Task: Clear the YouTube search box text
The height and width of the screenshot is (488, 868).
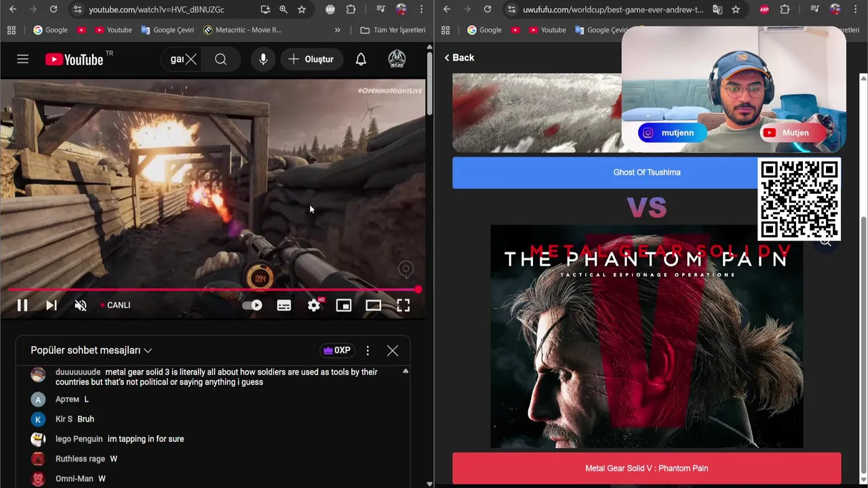Action: tap(191, 59)
